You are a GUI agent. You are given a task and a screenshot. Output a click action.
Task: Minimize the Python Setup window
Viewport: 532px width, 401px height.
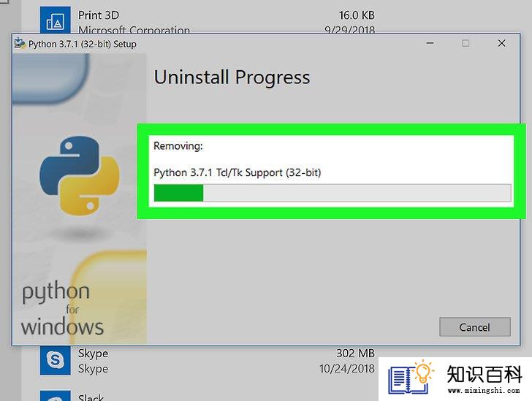(430, 43)
